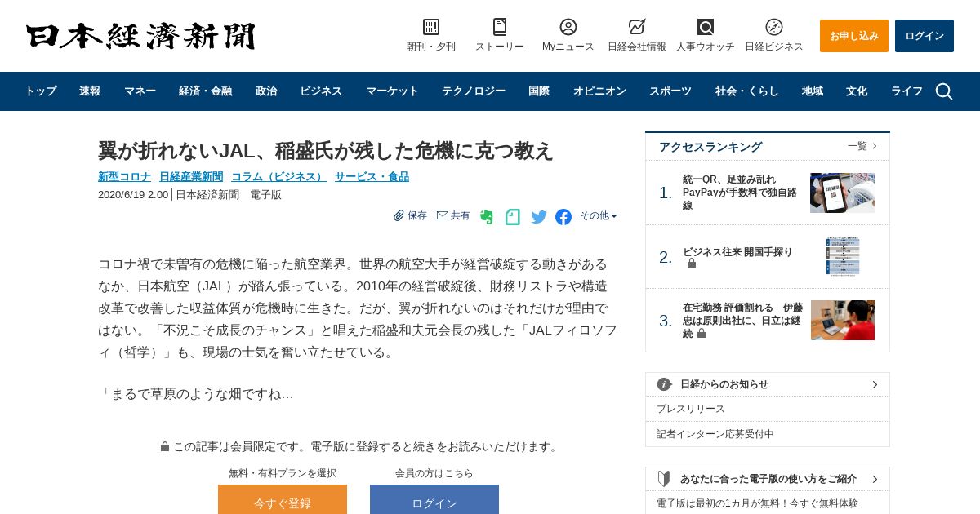
Task: Open the 在宅勤務 remote work thumbnail
Action: (843, 321)
